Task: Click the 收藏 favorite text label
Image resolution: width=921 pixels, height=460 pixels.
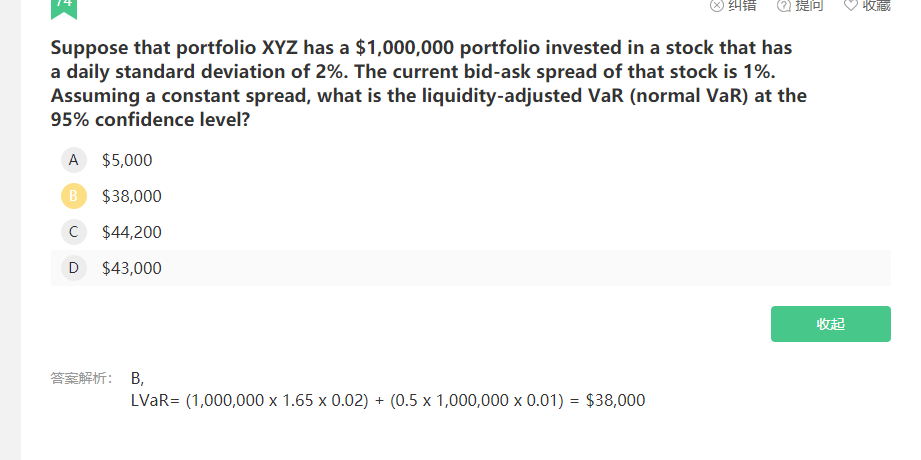Action: point(876,5)
